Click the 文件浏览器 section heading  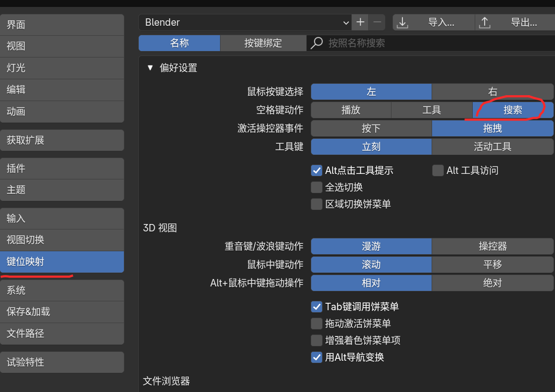tap(166, 381)
